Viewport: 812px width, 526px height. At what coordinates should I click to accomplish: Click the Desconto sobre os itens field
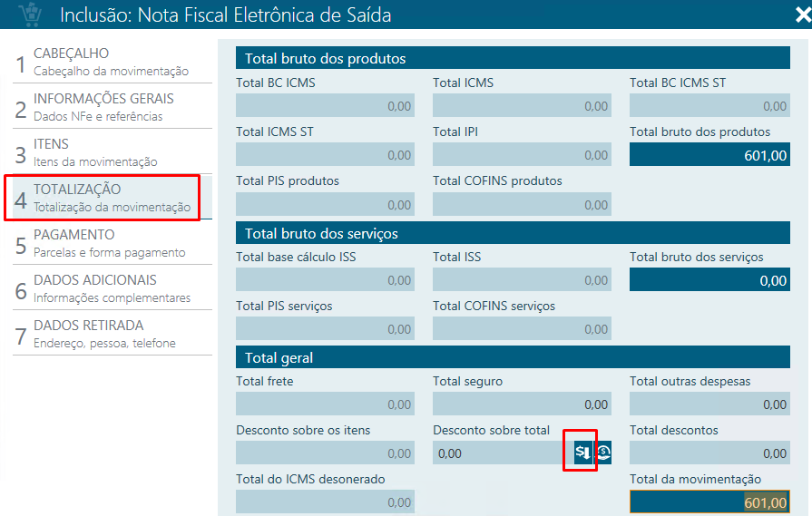325,453
